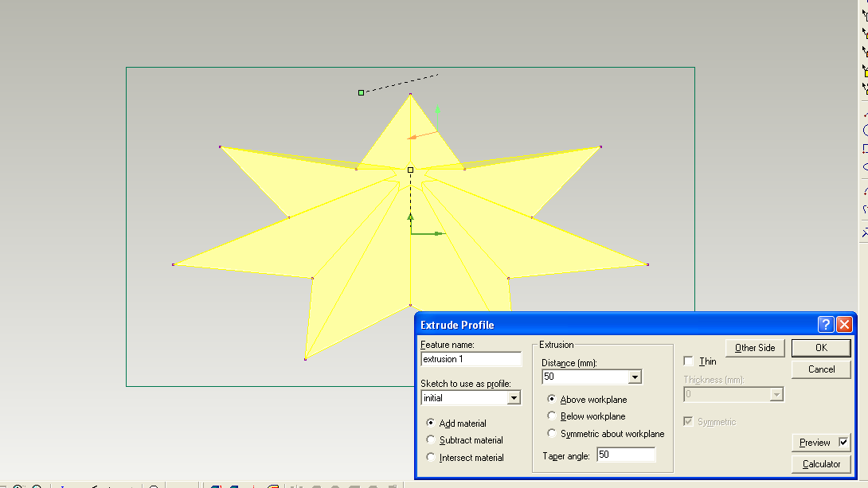The width and height of the screenshot is (868, 488).
Task: Open the Thickness (mm) dropdown
Action: pos(776,395)
